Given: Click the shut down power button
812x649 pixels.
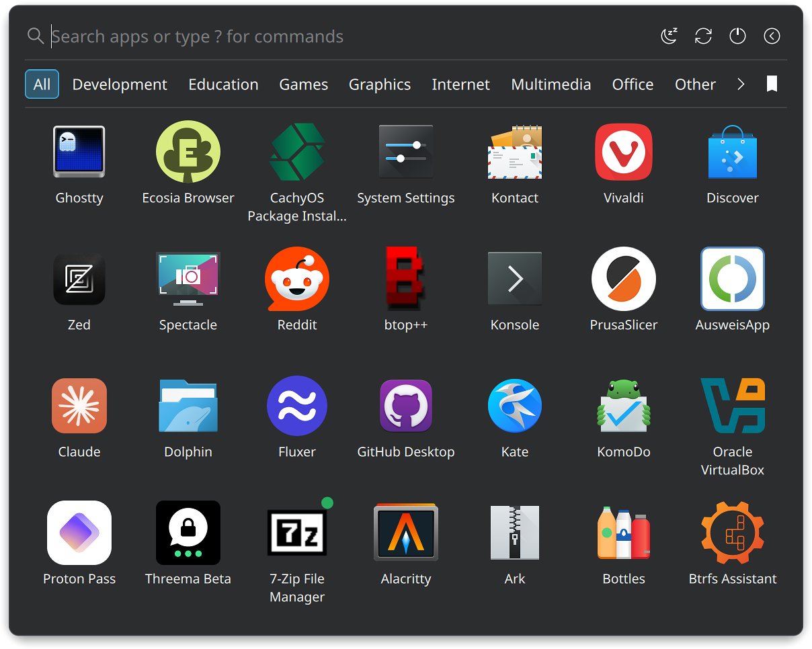Looking at the screenshot, I should (738, 36).
